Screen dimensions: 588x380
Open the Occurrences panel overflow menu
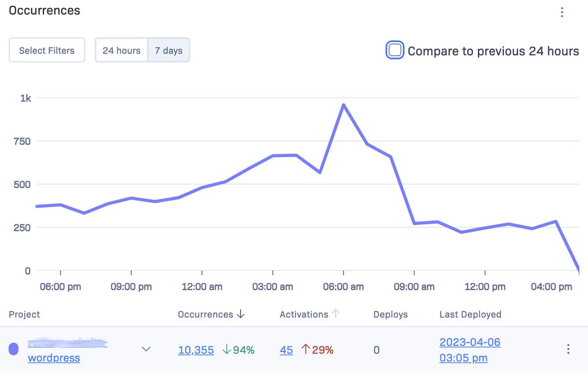click(x=562, y=12)
